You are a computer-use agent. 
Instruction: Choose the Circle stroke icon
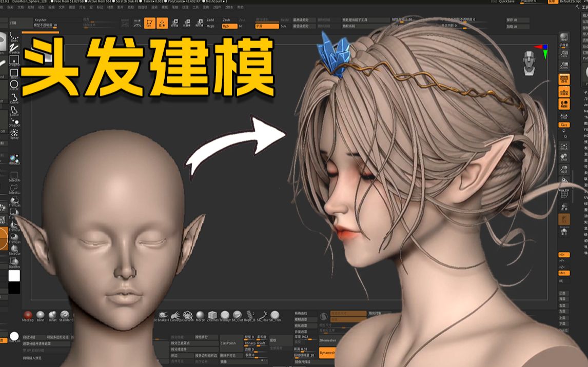click(14, 85)
